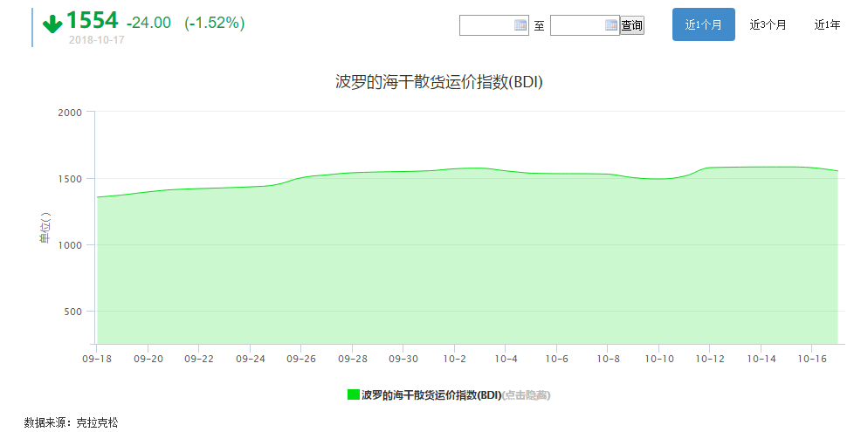Click the 10-16 x-axis label

[x=812, y=359]
